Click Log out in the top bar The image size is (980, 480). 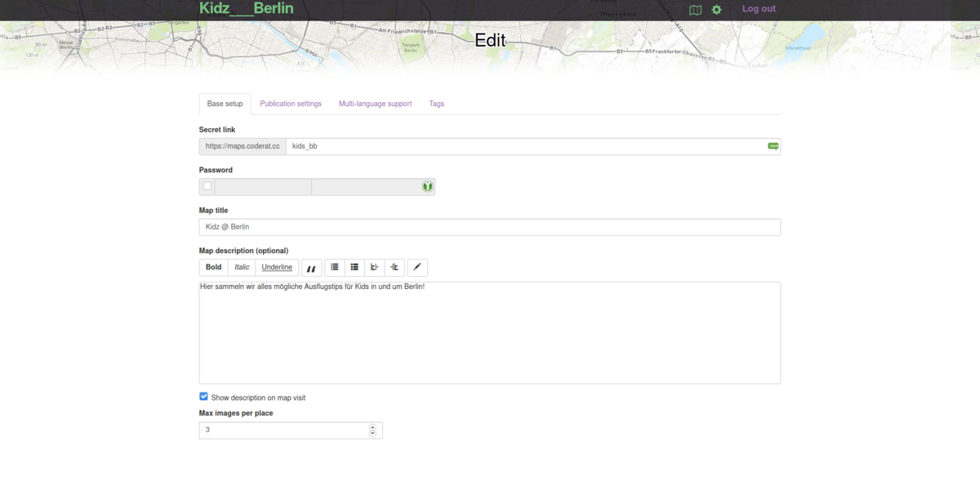click(x=759, y=8)
